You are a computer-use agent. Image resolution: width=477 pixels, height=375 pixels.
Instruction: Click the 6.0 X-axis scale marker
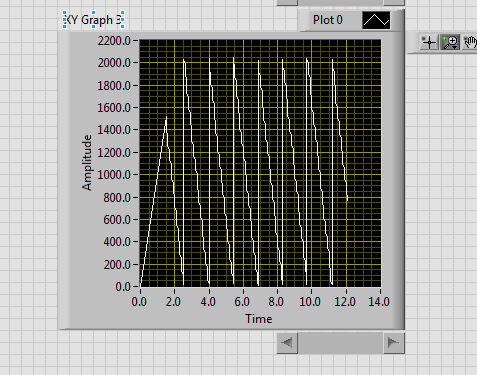tap(242, 302)
